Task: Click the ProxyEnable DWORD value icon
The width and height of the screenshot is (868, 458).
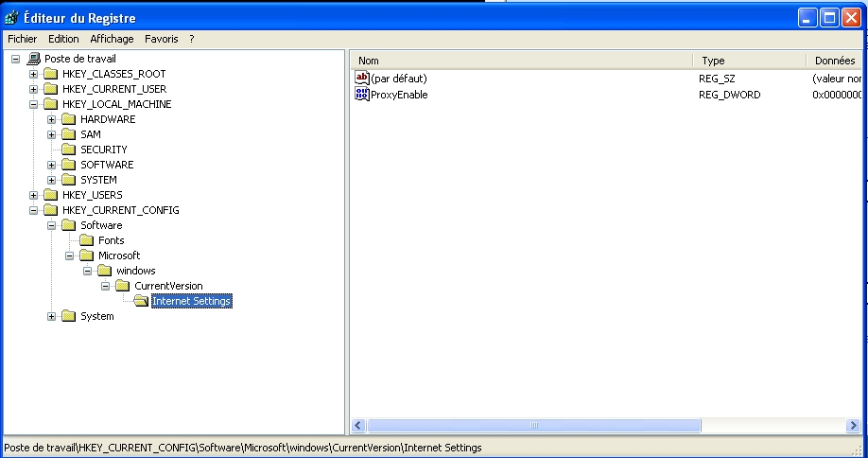Action: click(x=361, y=94)
